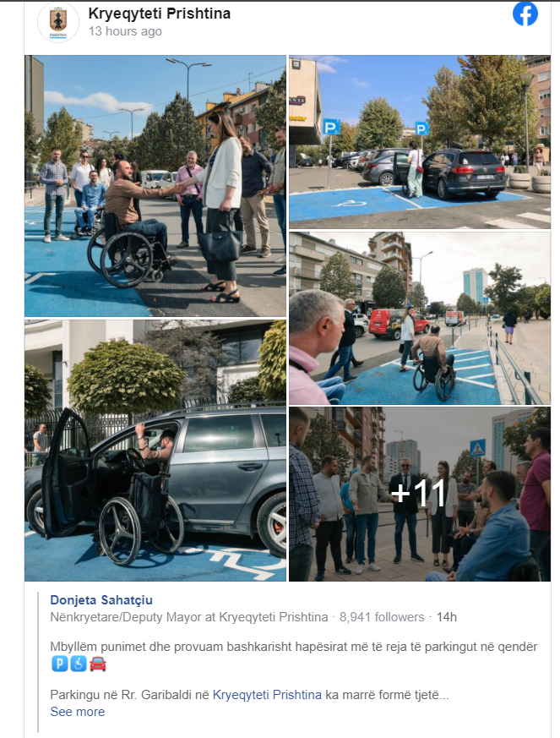Click the Facebook logo icon
This screenshot has height=738, width=560.
point(525,14)
